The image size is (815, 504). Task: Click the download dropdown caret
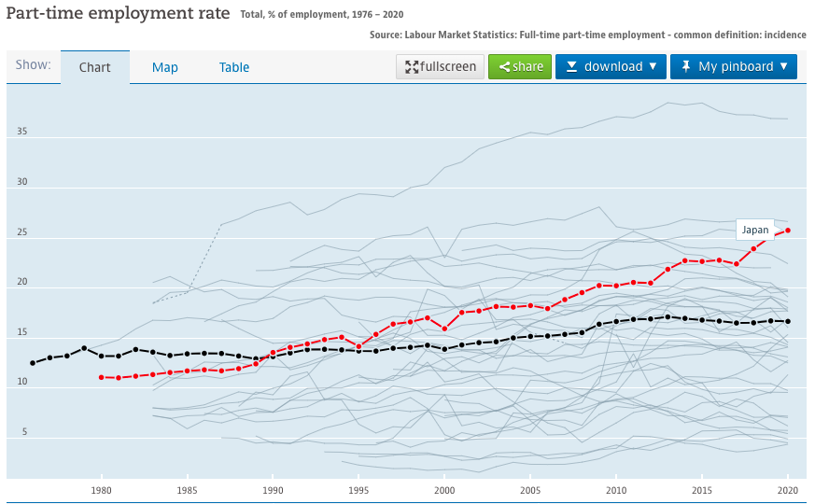653,66
